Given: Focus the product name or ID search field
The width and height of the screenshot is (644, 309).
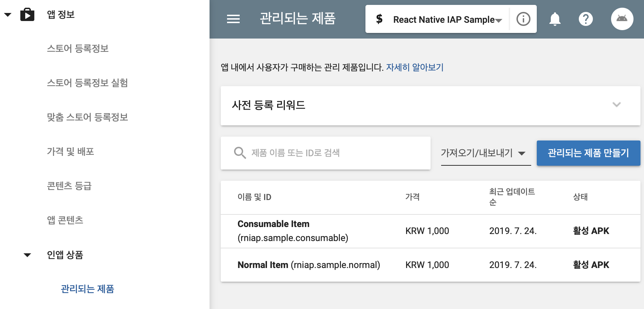Looking at the screenshot, I should tap(326, 153).
